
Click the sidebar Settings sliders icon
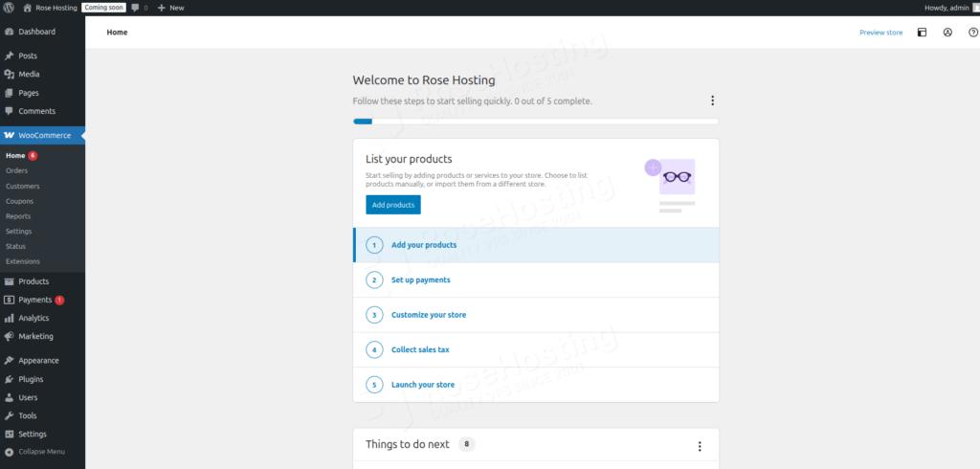9,434
